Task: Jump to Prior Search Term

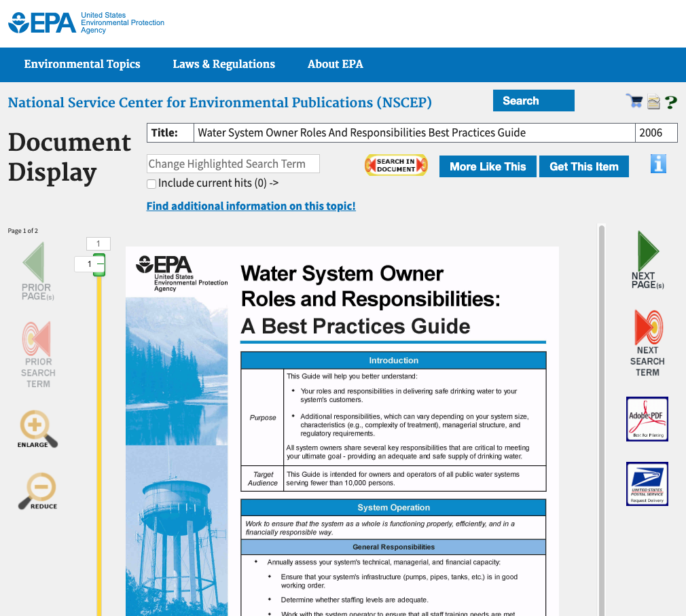Action: (37, 355)
